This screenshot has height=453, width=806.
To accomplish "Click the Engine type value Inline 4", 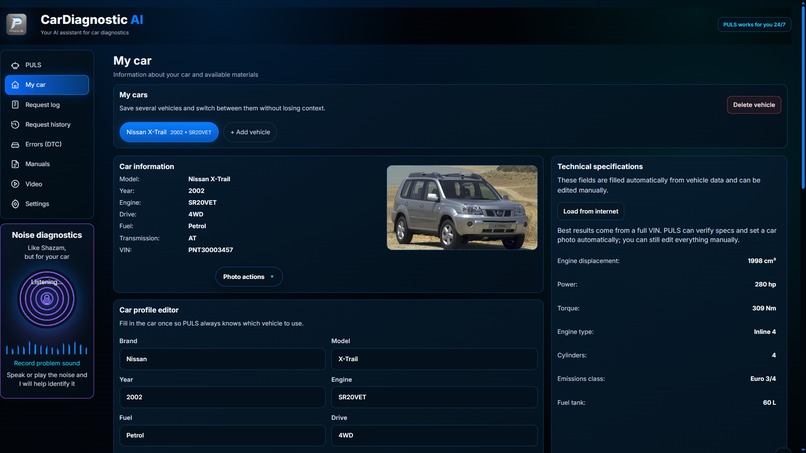I will 765,332.
